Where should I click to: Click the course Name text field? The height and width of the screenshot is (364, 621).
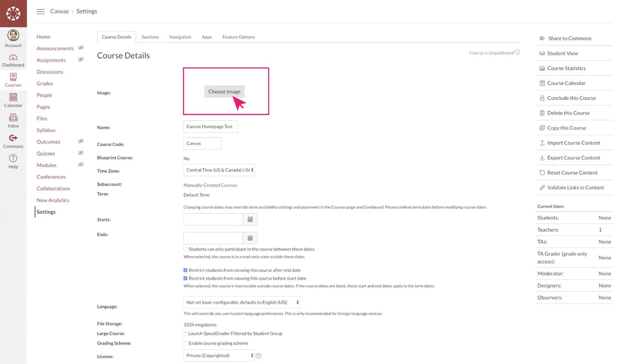pos(211,127)
